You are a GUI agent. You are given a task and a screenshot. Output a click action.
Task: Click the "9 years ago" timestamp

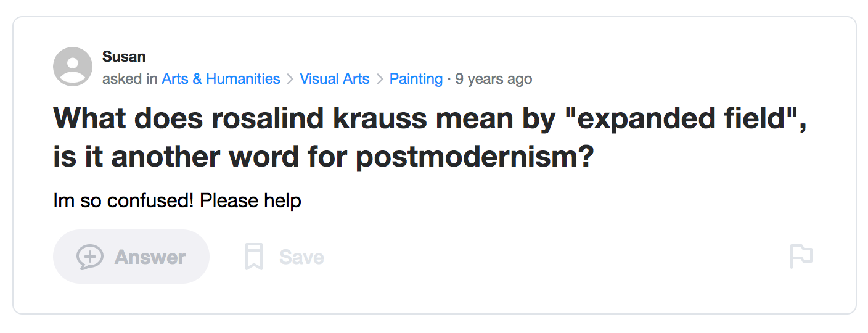pyautogui.click(x=494, y=79)
